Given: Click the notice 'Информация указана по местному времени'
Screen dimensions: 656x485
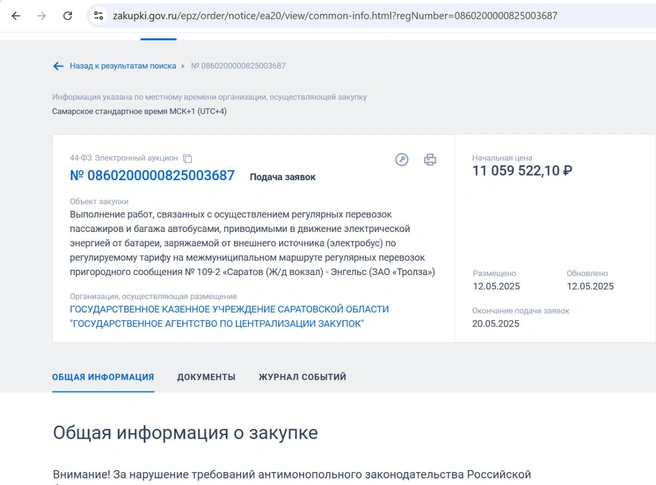Looking at the screenshot, I should pos(210,97).
